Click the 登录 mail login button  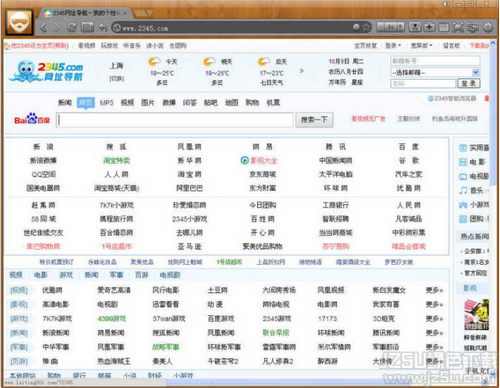pyautogui.click(x=469, y=84)
